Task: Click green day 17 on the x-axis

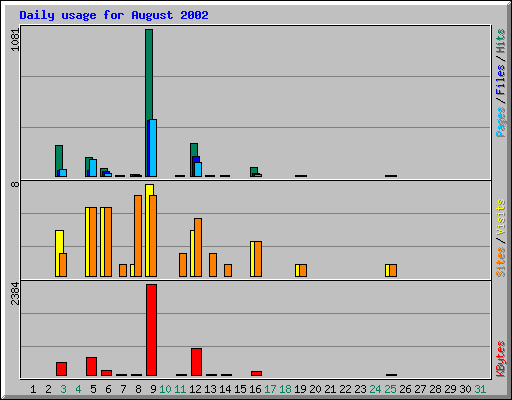Action: click(270, 389)
